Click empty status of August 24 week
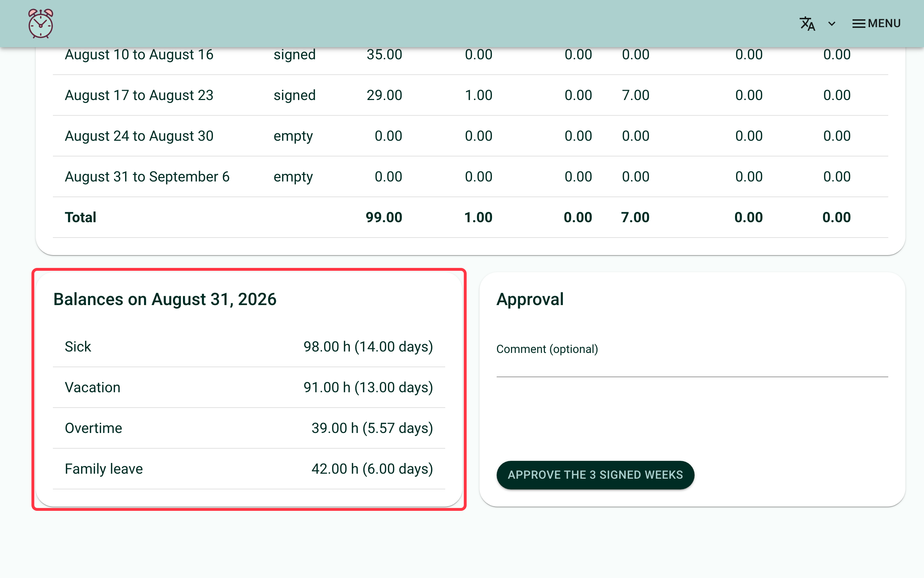Screen dimensions: 924x578 pos(293,136)
